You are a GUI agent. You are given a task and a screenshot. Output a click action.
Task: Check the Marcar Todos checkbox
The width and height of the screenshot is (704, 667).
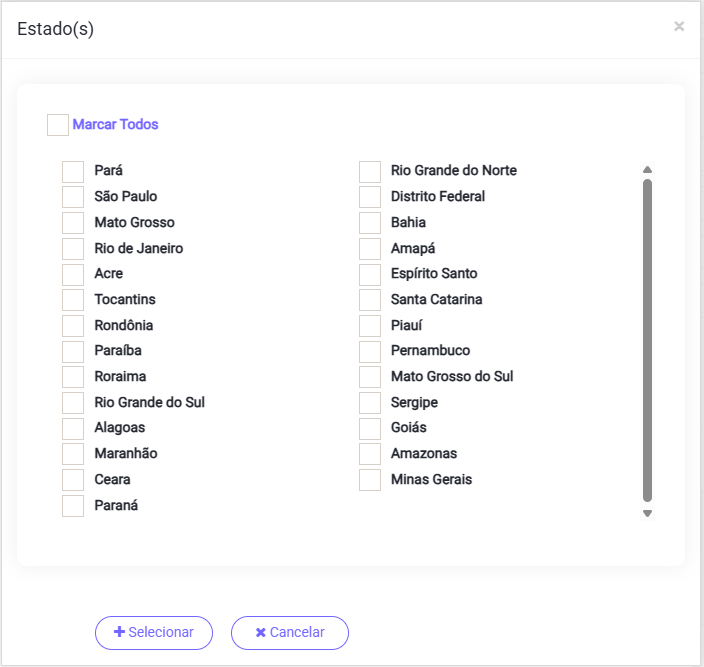[58, 125]
